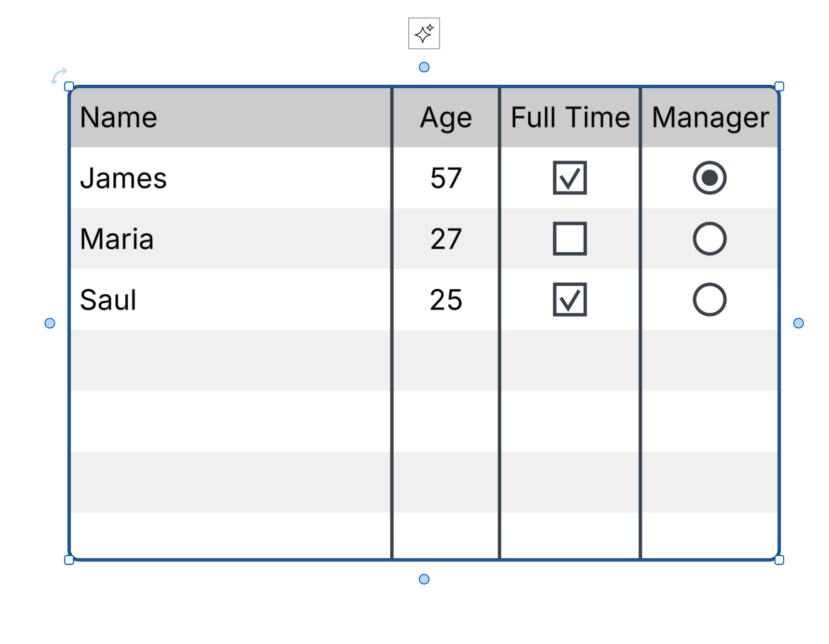Screen dimensions: 829x644
Task: Click the curved rotate arrow handle icon
Action: click(59, 76)
